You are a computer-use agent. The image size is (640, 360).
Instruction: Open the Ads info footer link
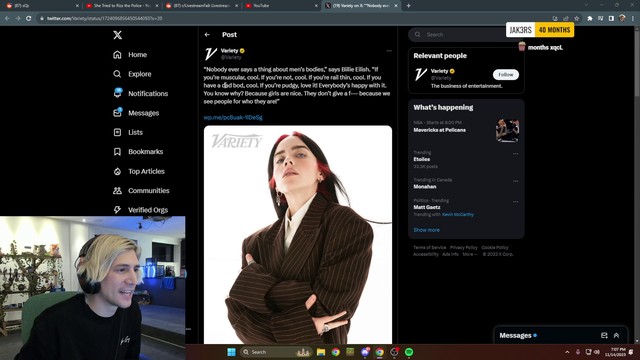[451, 254]
